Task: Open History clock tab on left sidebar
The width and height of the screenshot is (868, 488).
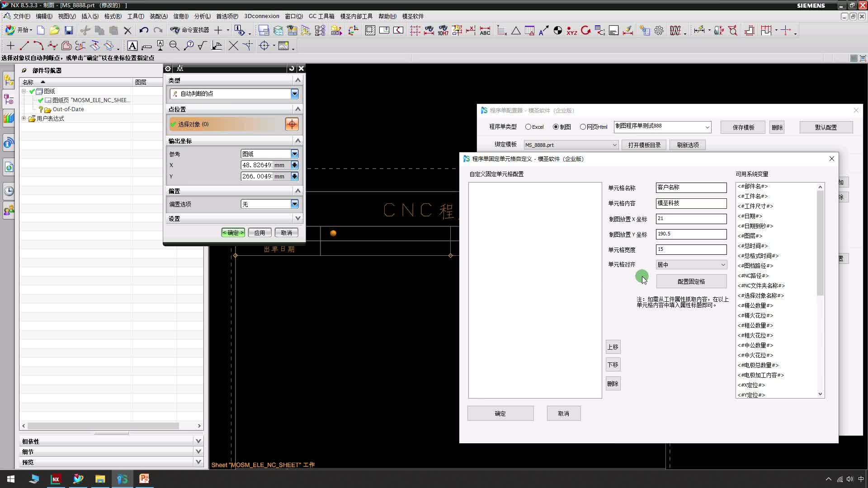Action: pyautogui.click(x=9, y=191)
